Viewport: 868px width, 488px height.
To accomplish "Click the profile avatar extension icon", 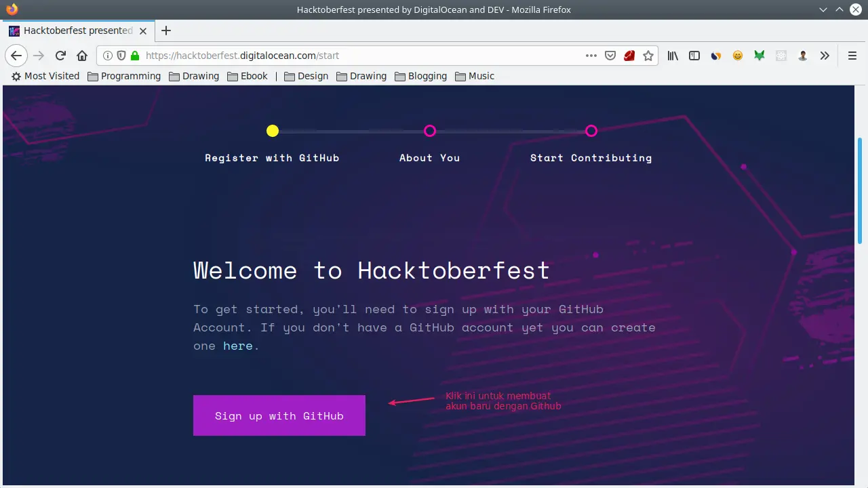I will coord(803,56).
